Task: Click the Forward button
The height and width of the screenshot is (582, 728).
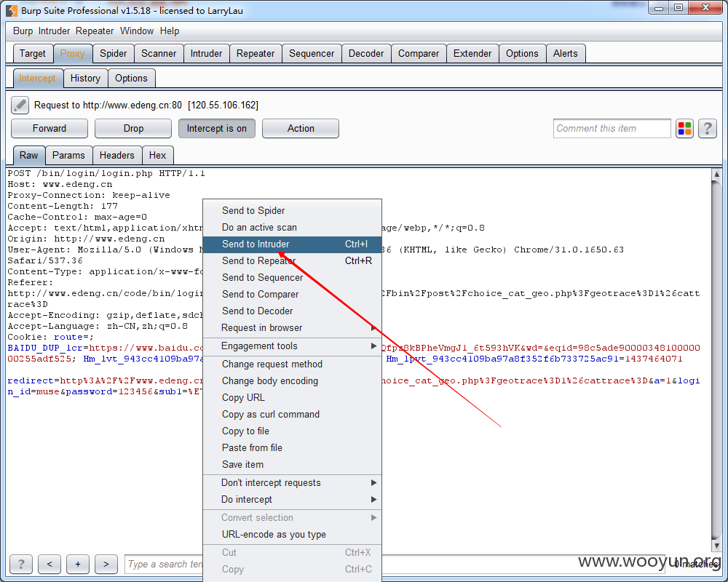Action: point(50,129)
